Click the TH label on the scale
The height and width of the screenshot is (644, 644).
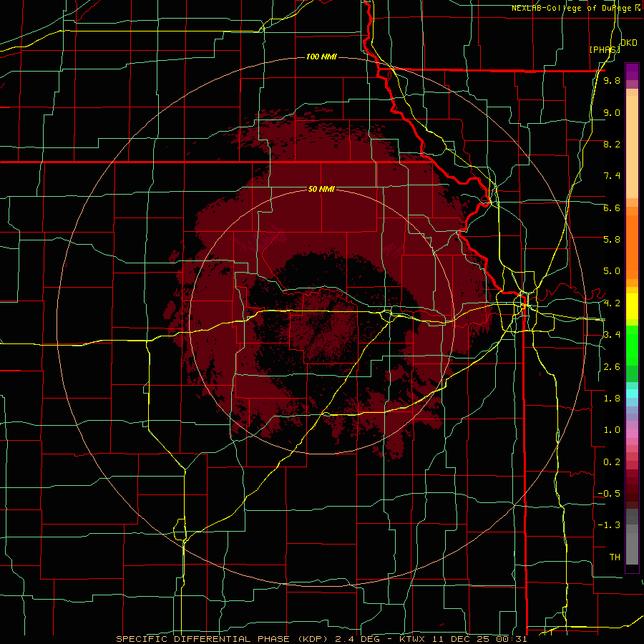(x=615, y=557)
